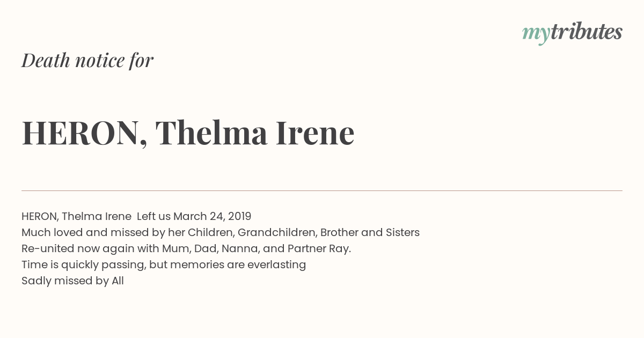Screen dimensions: 644x338
Task: Click the green 'my' part of logo
Action: (536, 34)
